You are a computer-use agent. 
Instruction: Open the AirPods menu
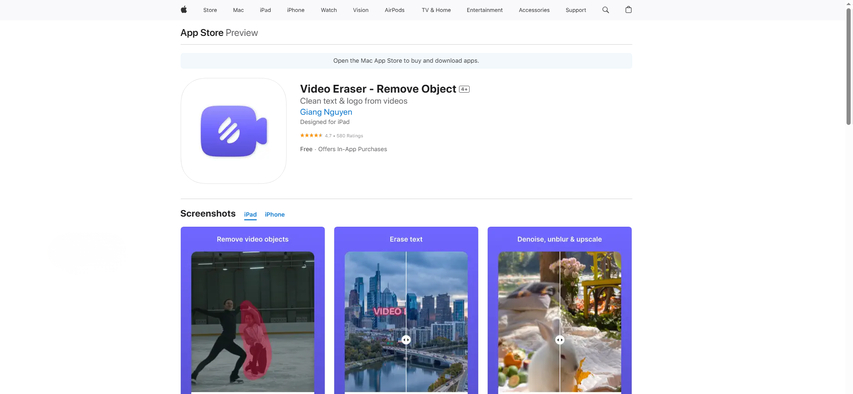point(394,10)
